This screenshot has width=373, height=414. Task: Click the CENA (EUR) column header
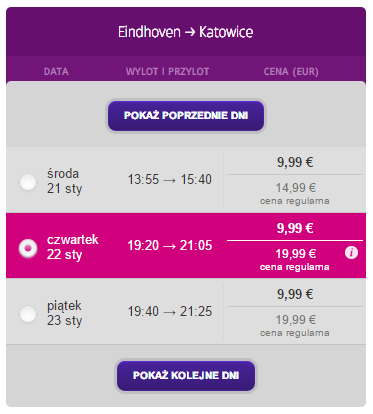(291, 72)
